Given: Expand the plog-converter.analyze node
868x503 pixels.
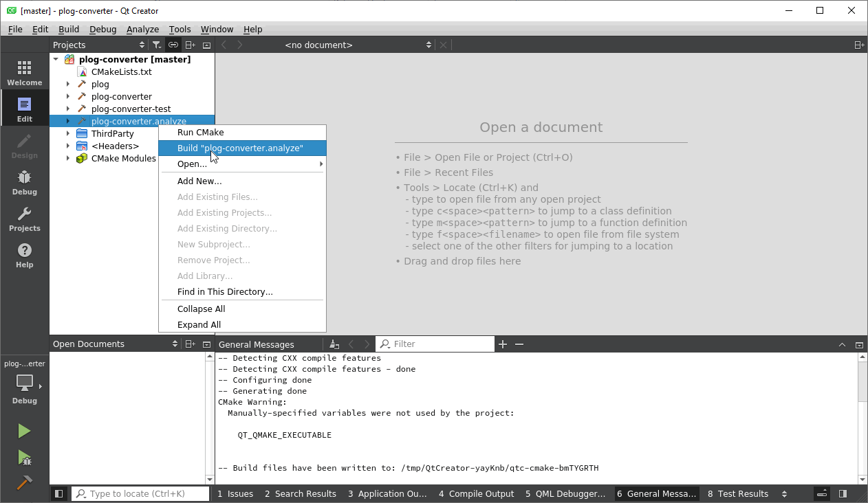Looking at the screenshot, I should [x=67, y=121].
